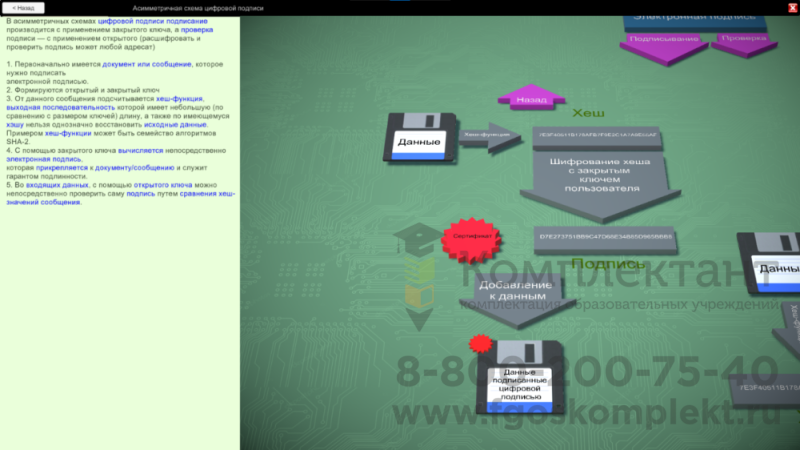Close the window with the red X
Screen dimensions: 800x450
(x=792, y=7)
